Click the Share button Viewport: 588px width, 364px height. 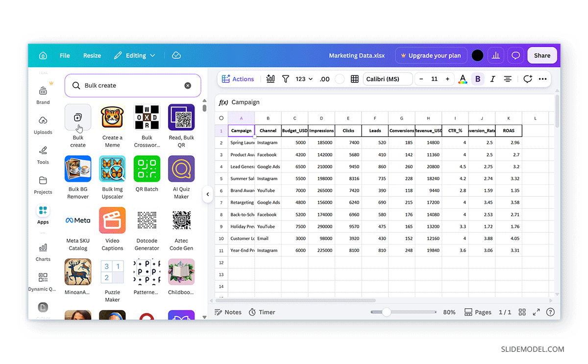coord(542,55)
